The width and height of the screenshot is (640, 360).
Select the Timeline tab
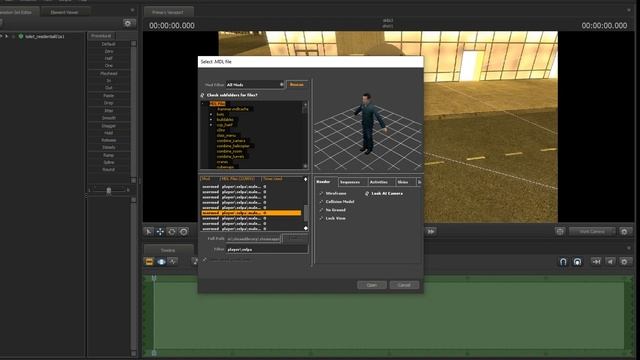(x=168, y=250)
